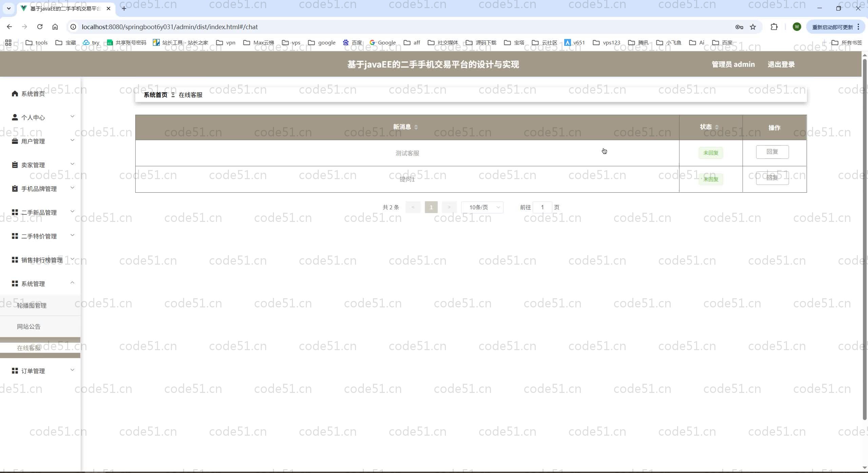Viewport: 868px width, 473px height.
Task: Bookmark this page with the star icon
Action: [753, 27]
